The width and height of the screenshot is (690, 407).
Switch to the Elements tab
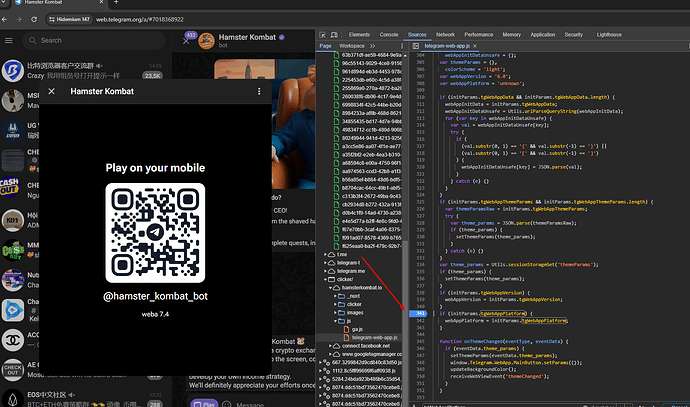[x=359, y=35]
